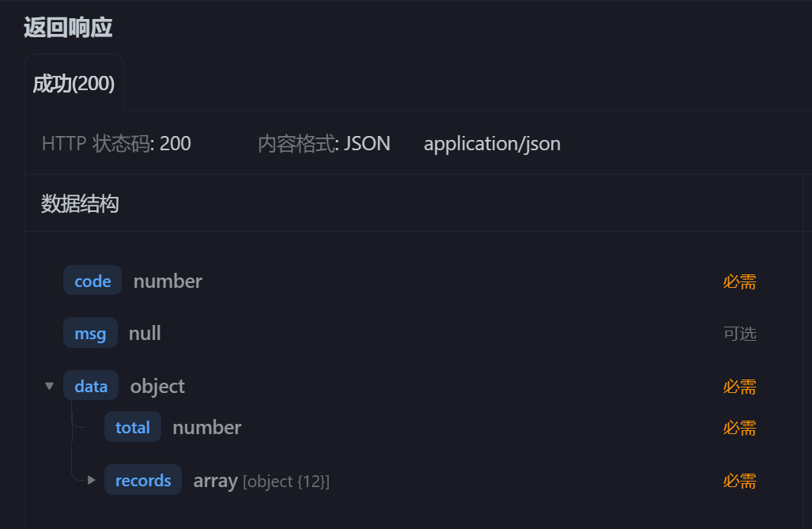Click the application/json content type text
The image size is (812, 529).
pos(492,144)
